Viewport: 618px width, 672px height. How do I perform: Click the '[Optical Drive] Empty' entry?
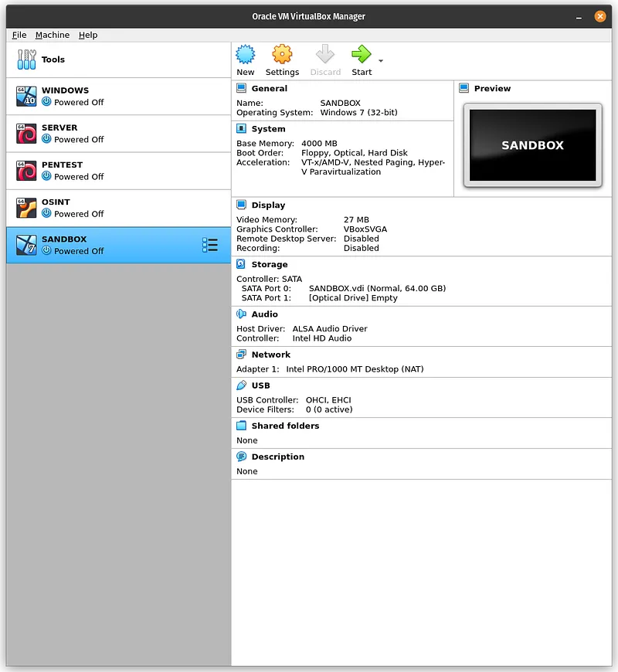tap(353, 298)
